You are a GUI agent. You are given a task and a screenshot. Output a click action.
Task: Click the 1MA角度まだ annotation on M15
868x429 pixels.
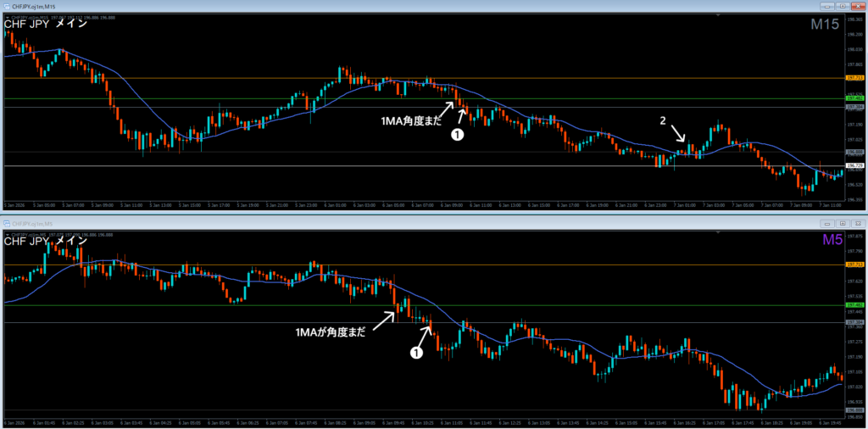409,121
